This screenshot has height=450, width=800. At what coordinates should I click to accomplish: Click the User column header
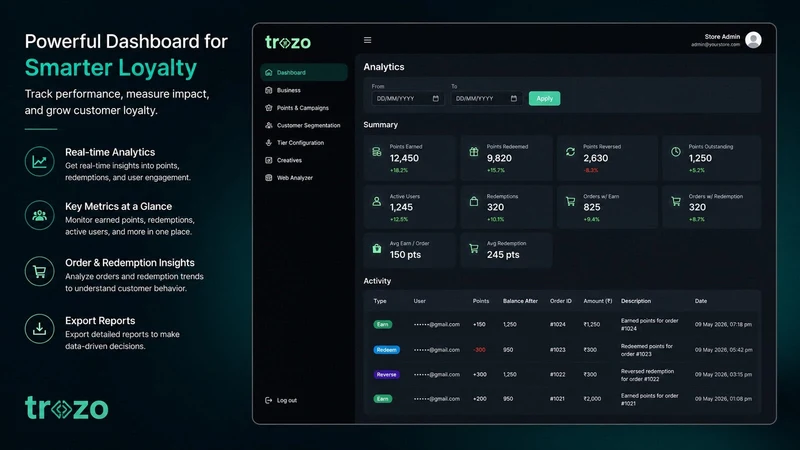pos(419,301)
